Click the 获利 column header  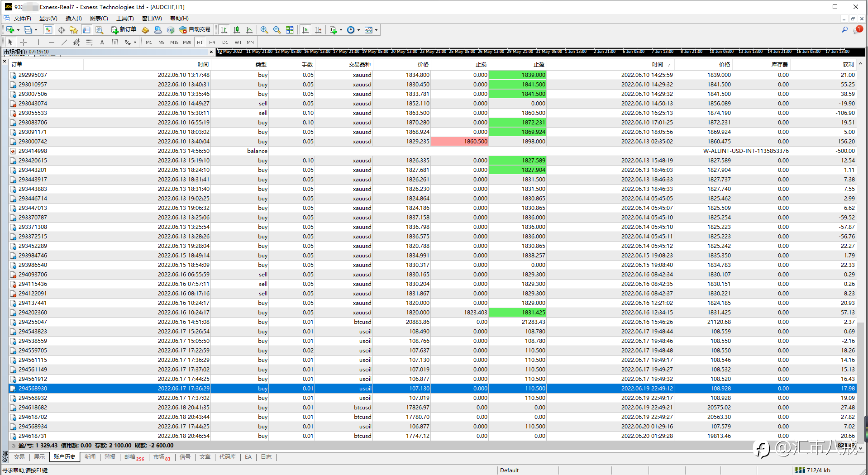click(x=824, y=65)
